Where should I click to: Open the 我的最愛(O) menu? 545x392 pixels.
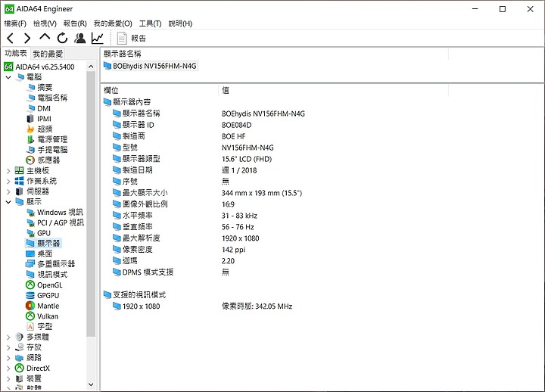113,23
